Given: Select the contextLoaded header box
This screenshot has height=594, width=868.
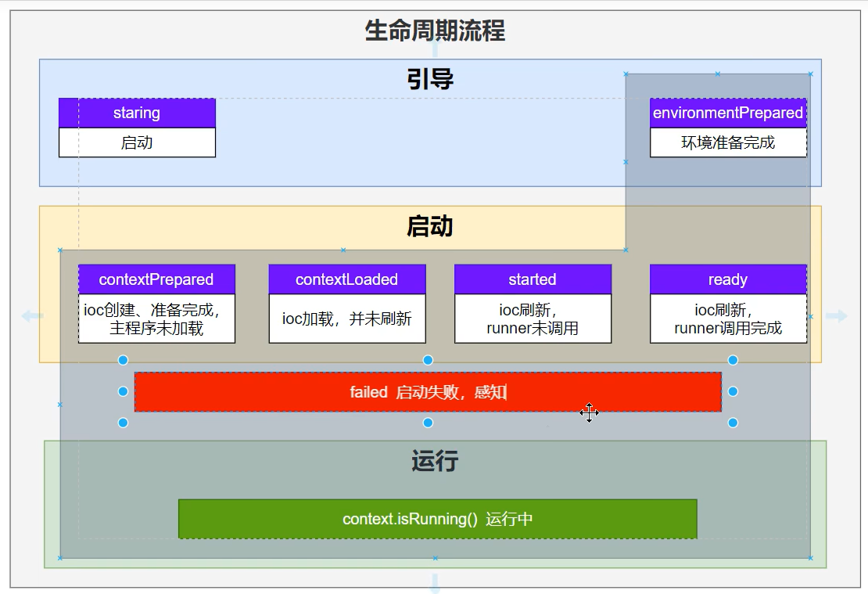Looking at the screenshot, I should coord(347,279).
